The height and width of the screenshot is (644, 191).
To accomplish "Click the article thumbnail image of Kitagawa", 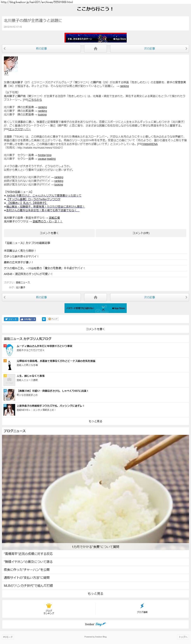I will (x=11, y=66).
